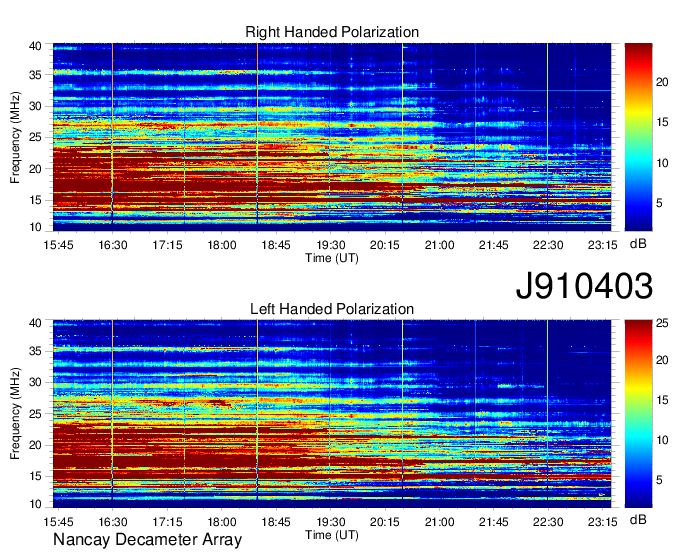The width and height of the screenshot is (680, 552).
Task: Click the 22:30 tick on lower time axis
Action: (x=548, y=522)
